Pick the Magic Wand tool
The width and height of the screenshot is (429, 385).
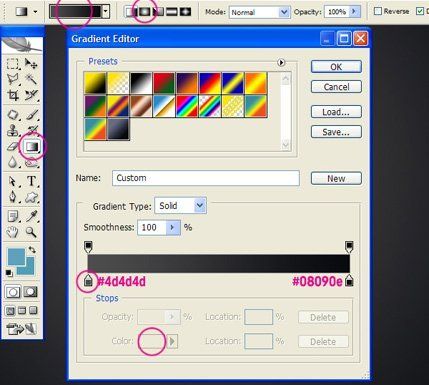(31, 79)
